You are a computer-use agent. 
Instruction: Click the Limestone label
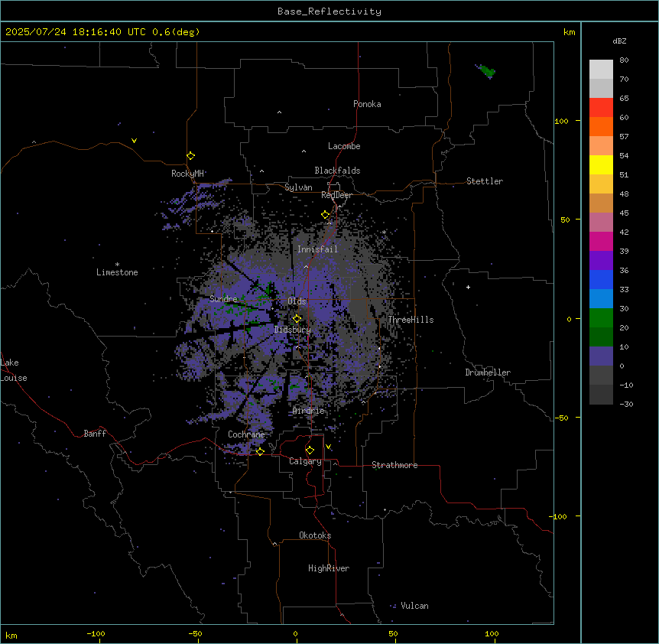117,272
